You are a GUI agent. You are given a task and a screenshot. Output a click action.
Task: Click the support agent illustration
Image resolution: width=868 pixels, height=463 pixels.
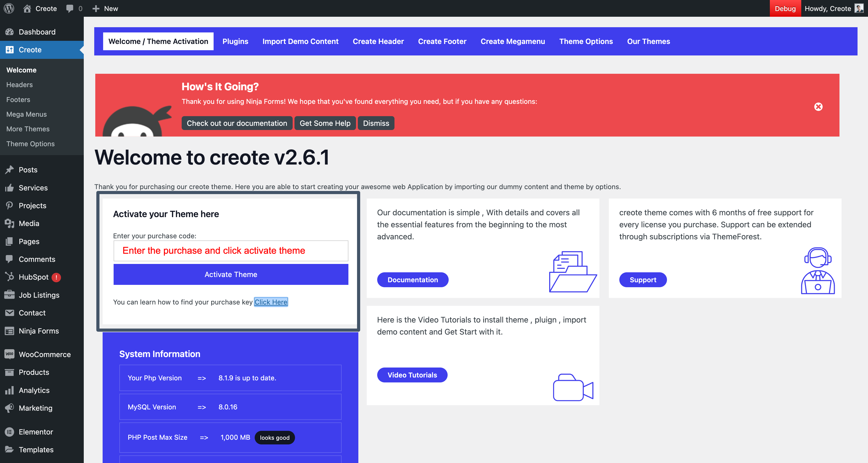pos(818,271)
